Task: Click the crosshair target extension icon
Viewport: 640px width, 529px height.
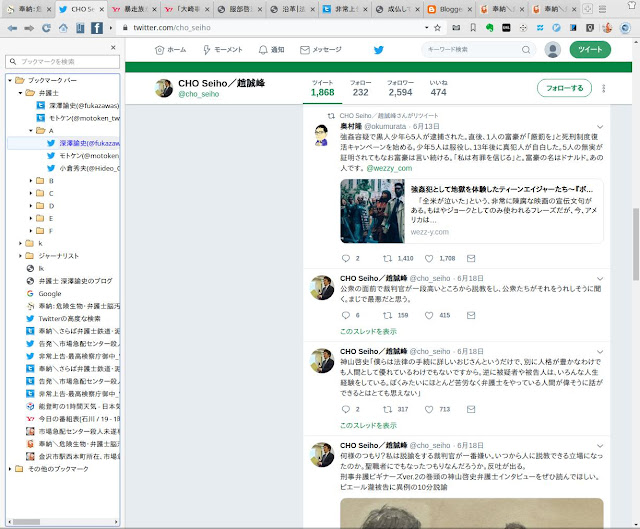Action: [x=523, y=28]
